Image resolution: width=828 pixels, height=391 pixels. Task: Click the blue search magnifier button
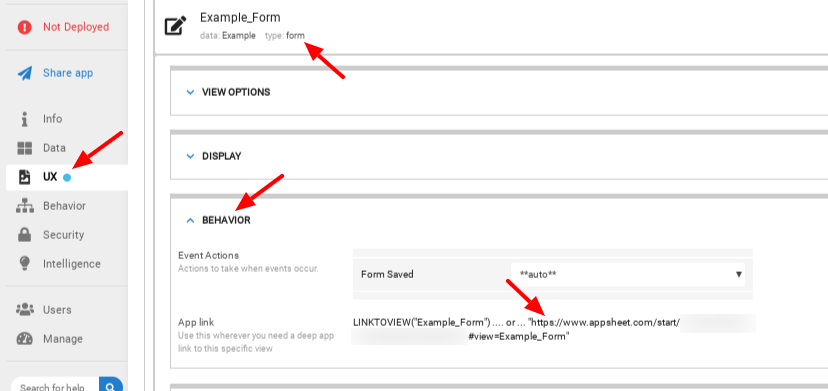110,386
